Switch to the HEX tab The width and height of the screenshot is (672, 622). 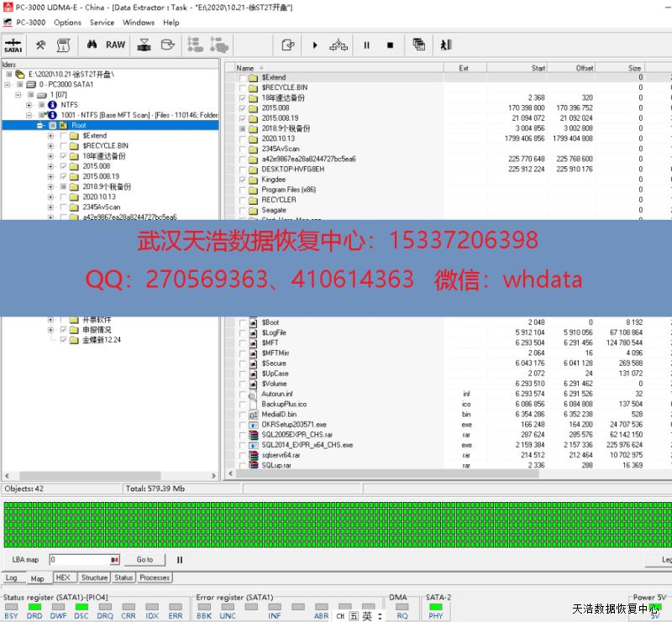(x=63, y=578)
